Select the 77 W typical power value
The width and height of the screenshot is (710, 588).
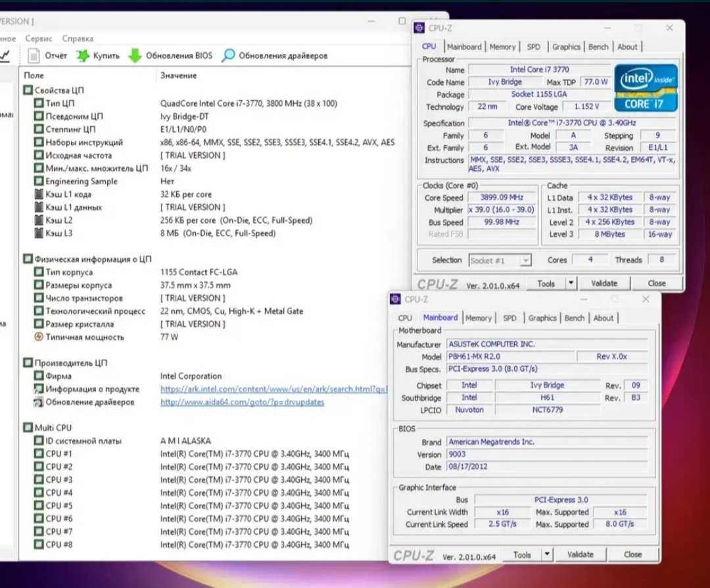coord(169,337)
